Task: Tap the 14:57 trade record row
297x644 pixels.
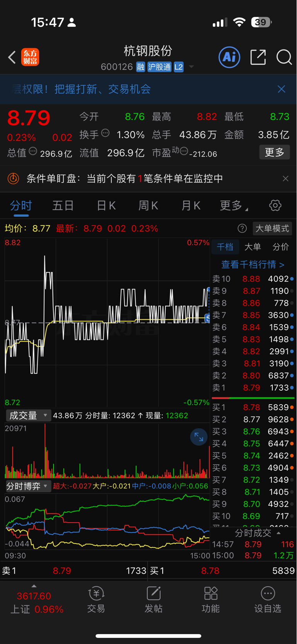Action: pyautogui.click(x=253, y=544)
